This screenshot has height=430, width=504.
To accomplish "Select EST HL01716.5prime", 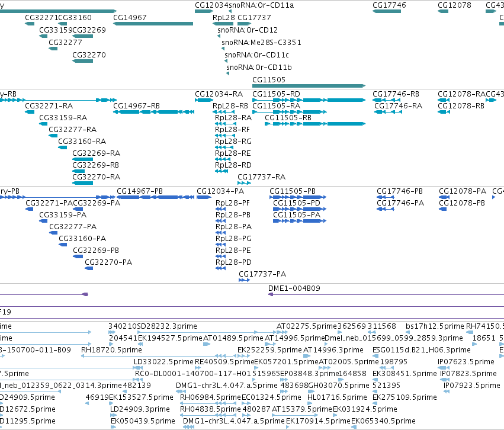I will (x=337, y=397).
